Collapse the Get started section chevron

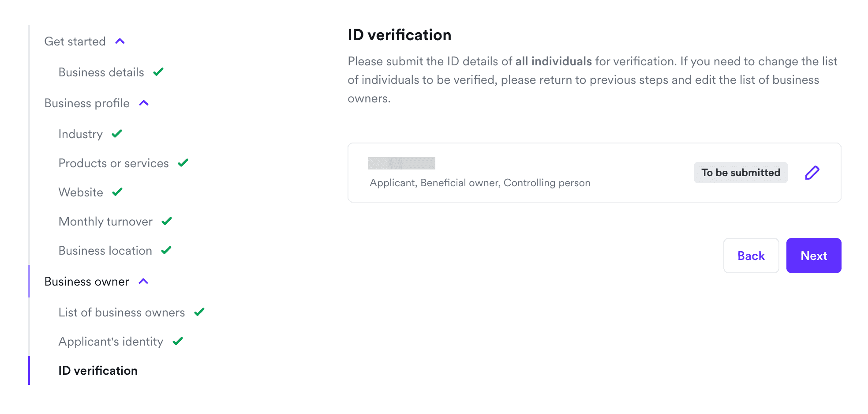coord(120,41)
